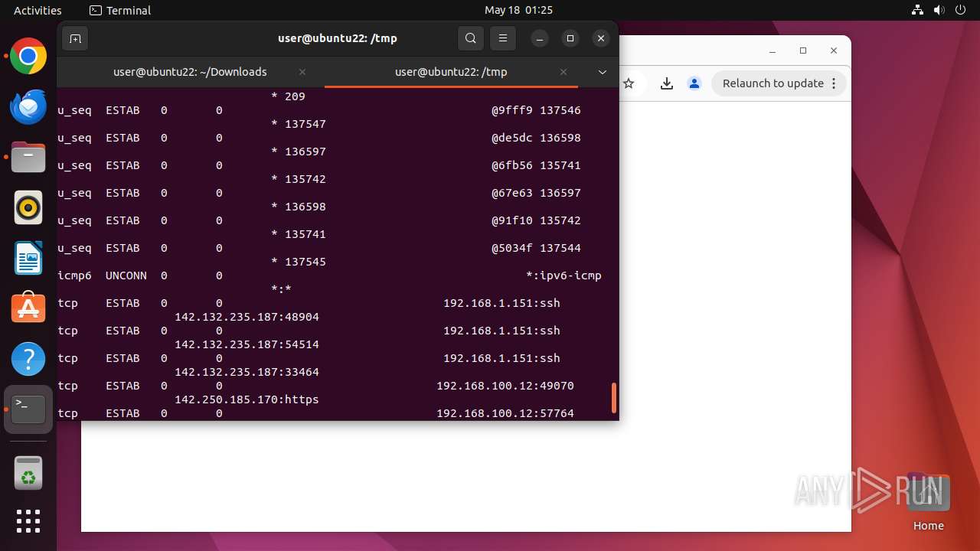Search in the terminal output
Image resolution: width=980 pixels, height=551 pixels.
pyautogui.click(x=471, y=38)
